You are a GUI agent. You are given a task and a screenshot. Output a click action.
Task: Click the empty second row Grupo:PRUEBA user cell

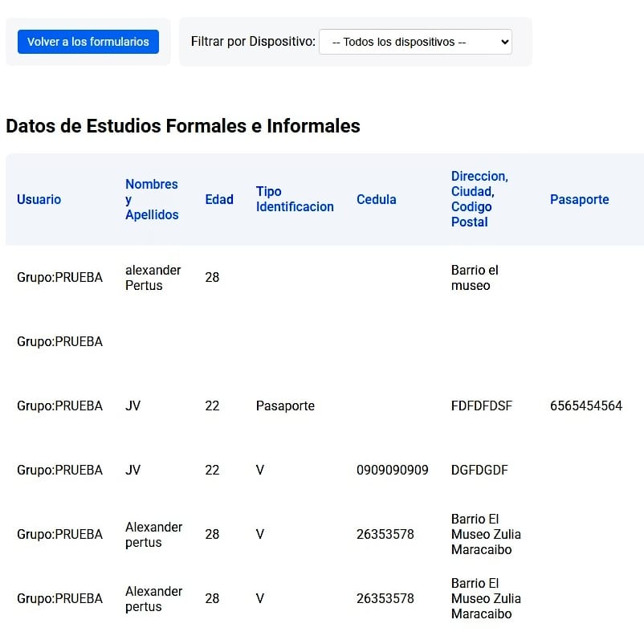tap(59, 341)
